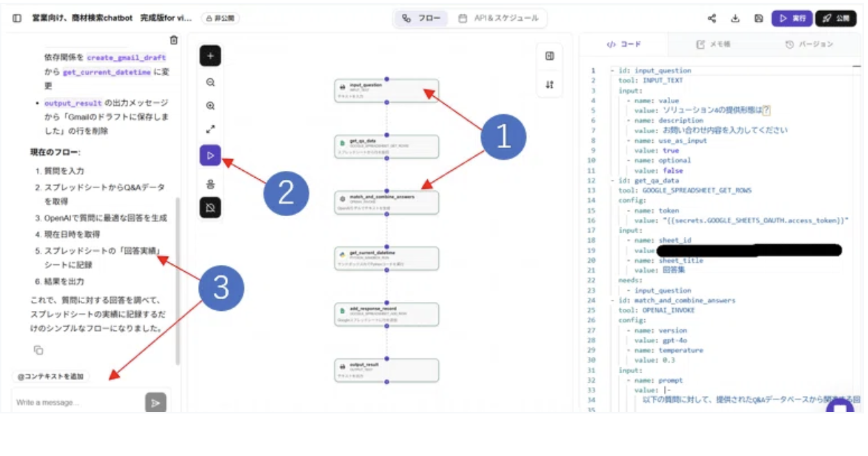Zoom in the flow canvas
Screen dimensions: 868x456
pyautogui.click(x=210, y=106)
